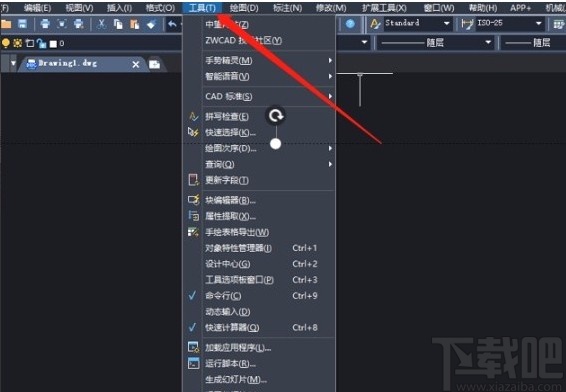The height and width of the screenshot is (392, 566).
Task: Open the APP+ menu
Action: pyautogui.click(x=520, y=8)
